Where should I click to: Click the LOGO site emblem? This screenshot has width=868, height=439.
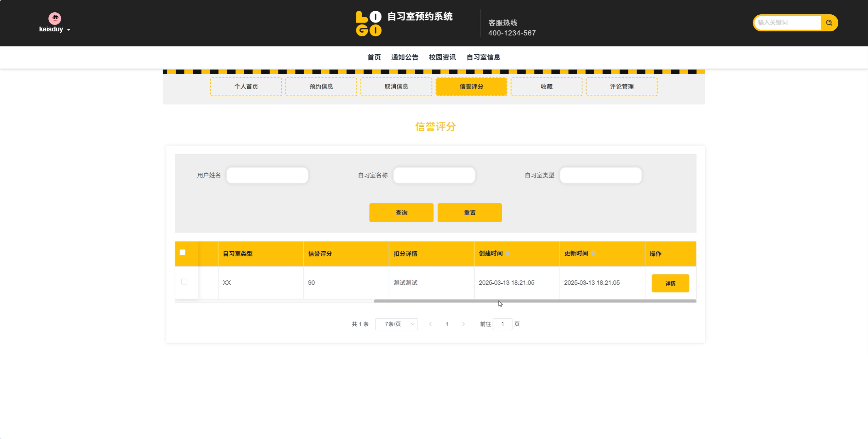coord(368,23)
